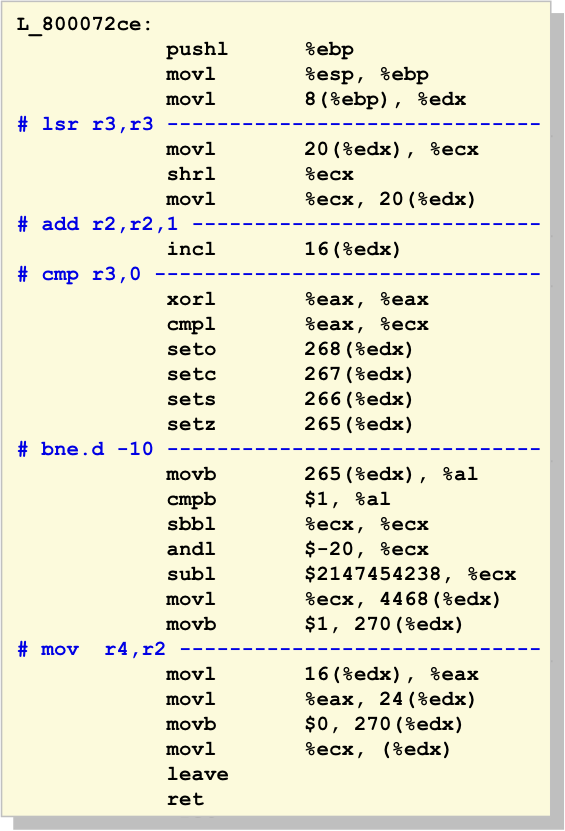Viewport: 565px width, 831px height.
Task: Click the xorl %eax, %eax instruction
Action: 297,299
